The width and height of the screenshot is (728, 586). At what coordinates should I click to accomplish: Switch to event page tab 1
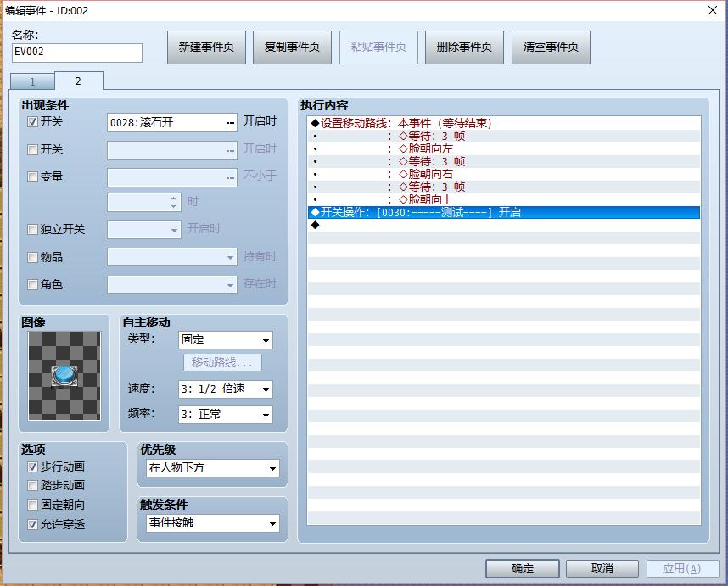[32, 81]
